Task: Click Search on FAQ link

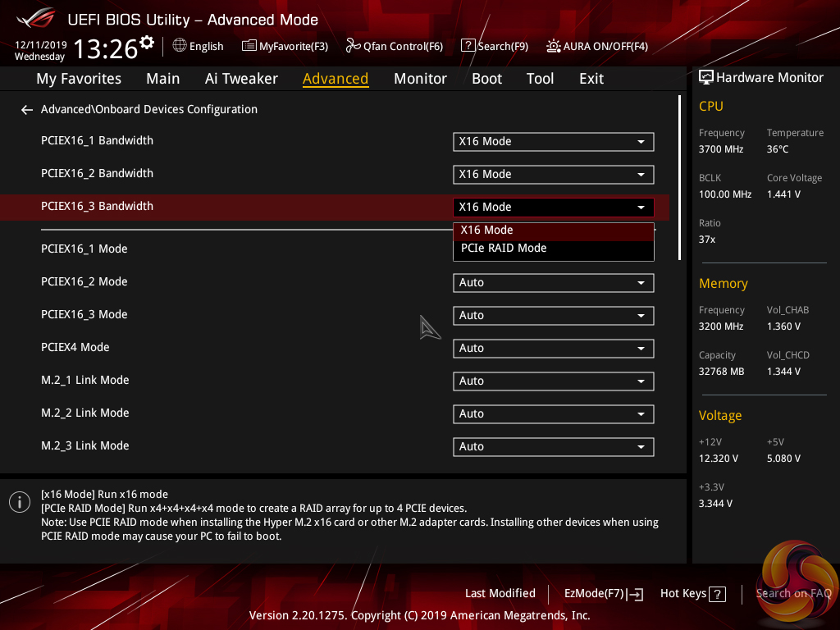Action: 794,594
